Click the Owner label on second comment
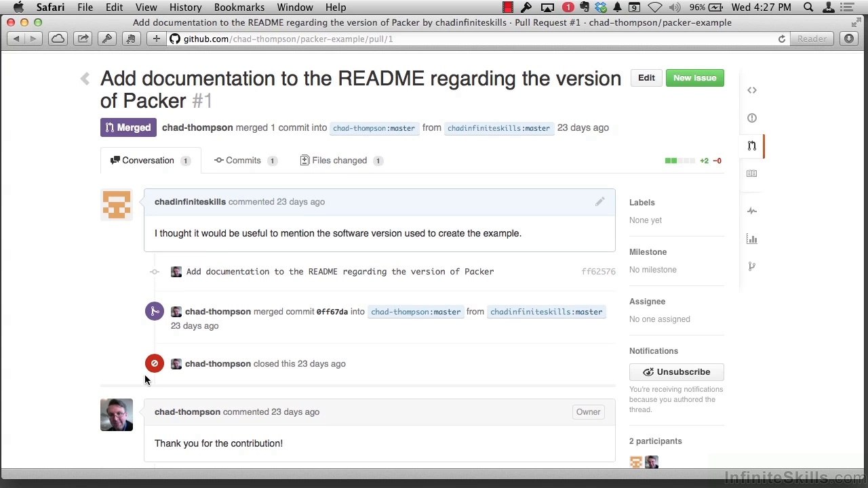868x488 pixels. click(588, 412)
